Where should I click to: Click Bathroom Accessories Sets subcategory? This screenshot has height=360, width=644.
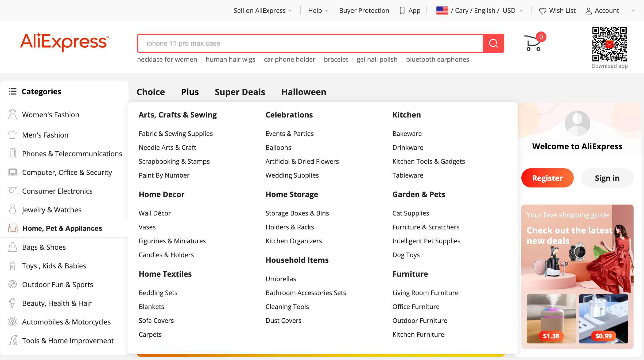click(x=306, y=293)
